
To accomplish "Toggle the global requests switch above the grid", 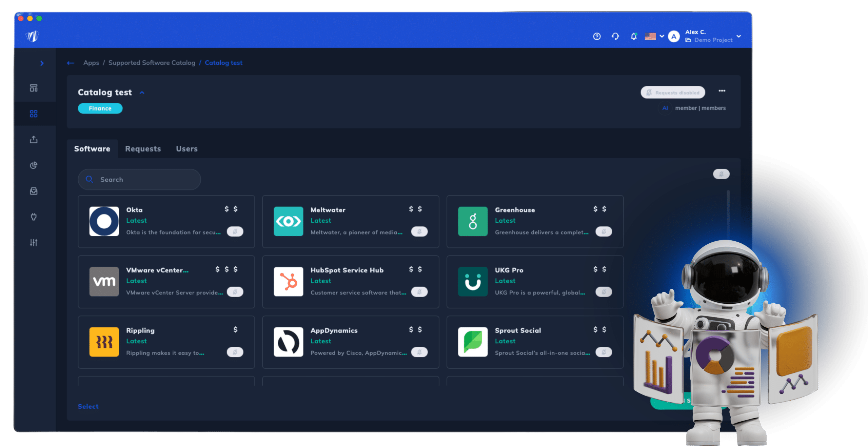I will click(x=721, y=174).
